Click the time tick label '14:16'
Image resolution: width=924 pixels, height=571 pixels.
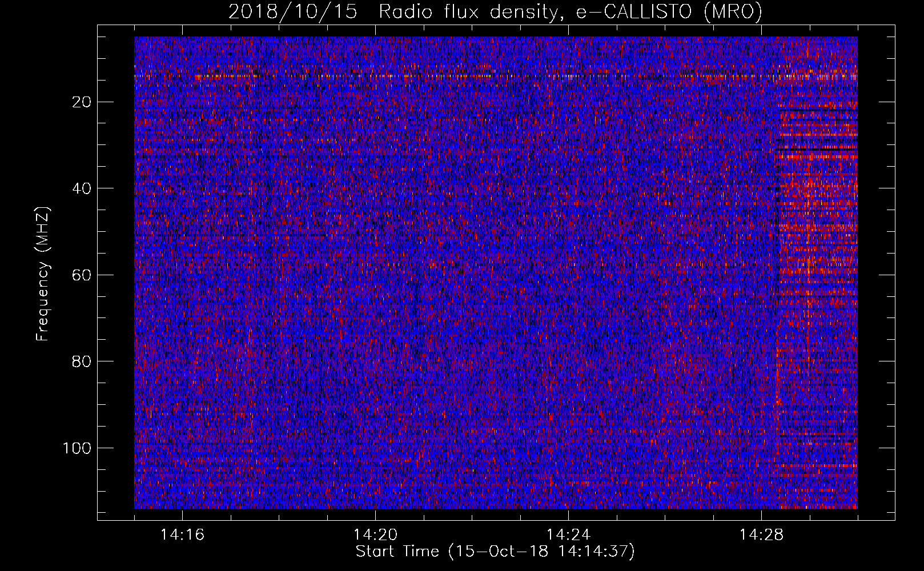pos(182,535)
